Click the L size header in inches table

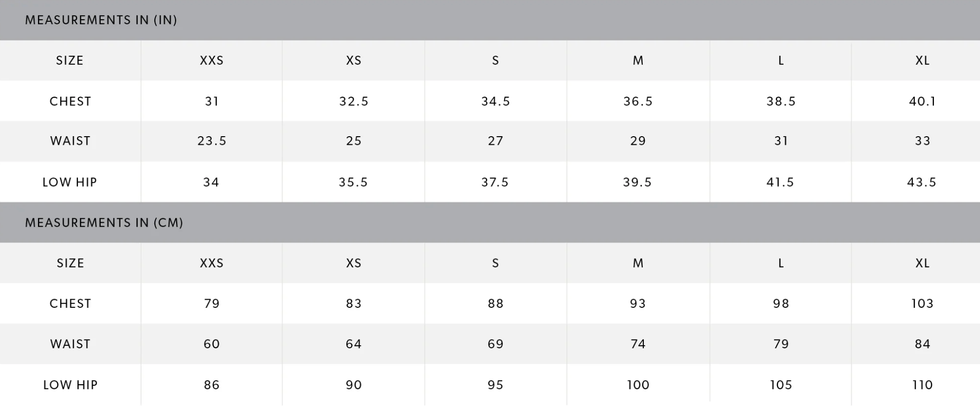781,61
